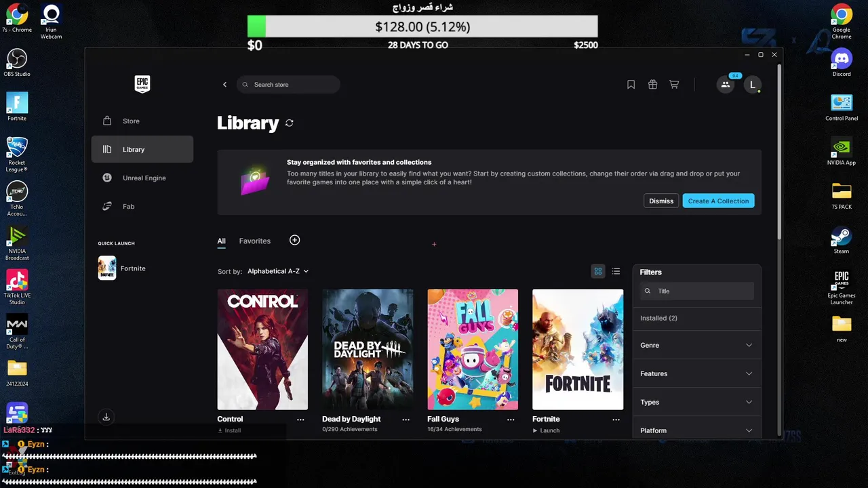Open more options for Fortnite
868x488 pixels.
pyautogui.click(x=616, y=420)
